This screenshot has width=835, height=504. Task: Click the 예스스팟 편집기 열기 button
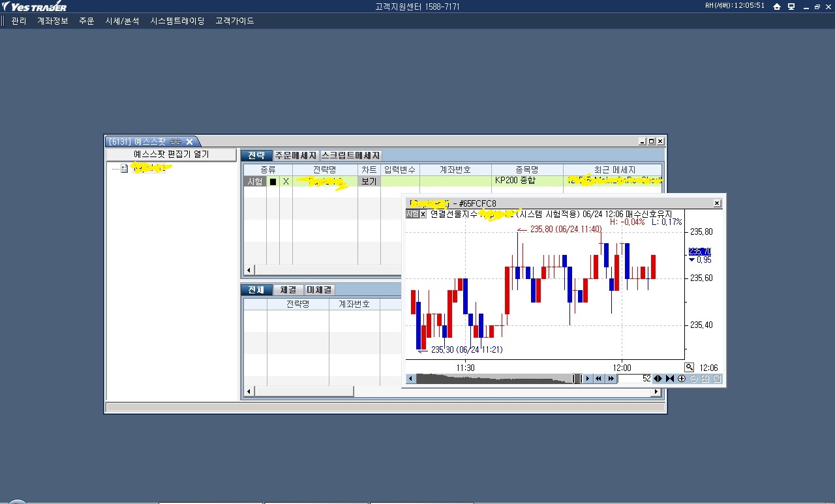coord(172,155)
